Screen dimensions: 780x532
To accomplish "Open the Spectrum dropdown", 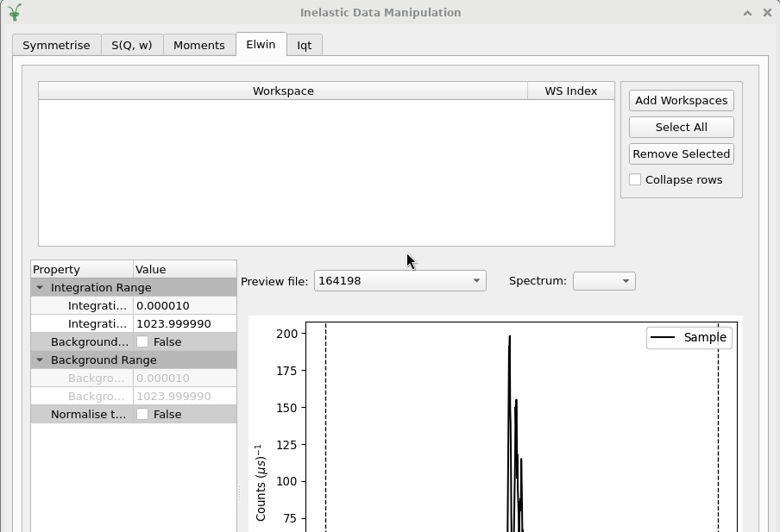I will (x=604, y=281).
